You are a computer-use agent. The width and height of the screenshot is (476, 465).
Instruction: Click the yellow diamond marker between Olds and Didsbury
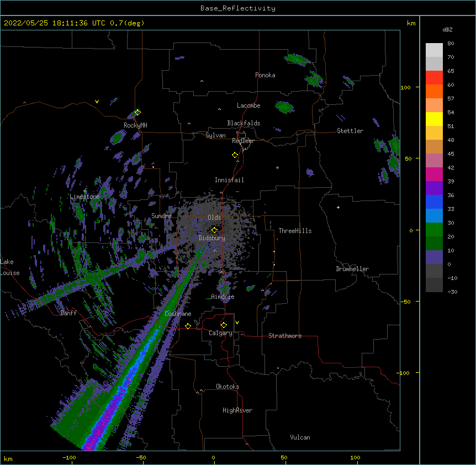point(214,230)
